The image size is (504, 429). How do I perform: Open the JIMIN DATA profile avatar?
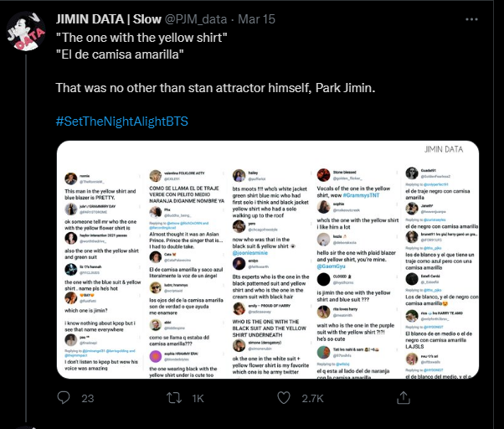point(26,31)
